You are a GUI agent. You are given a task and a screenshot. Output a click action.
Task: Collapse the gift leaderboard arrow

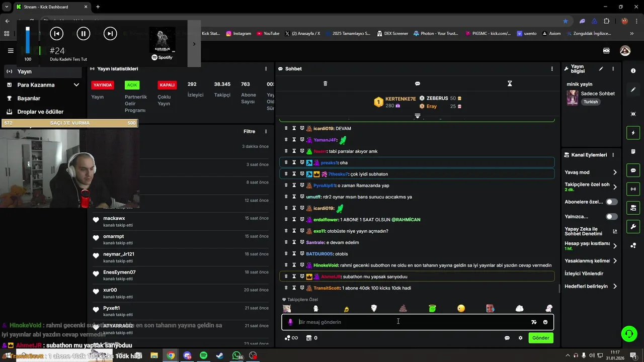coord(417,116)
